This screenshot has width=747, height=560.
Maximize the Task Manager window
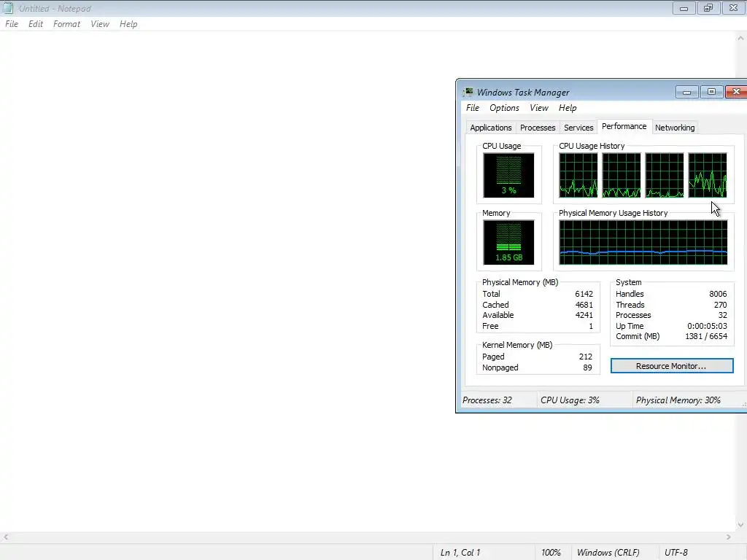pyautogui.click(x=711, y=92)
